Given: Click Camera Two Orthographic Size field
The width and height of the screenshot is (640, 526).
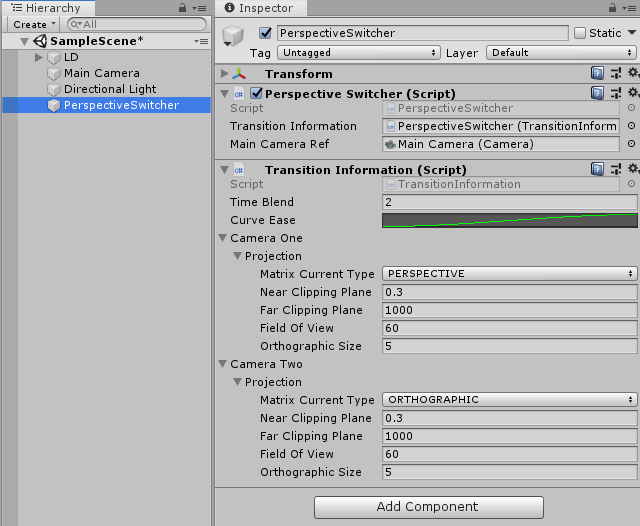Looking at the screenshot, I should [509, 472].
